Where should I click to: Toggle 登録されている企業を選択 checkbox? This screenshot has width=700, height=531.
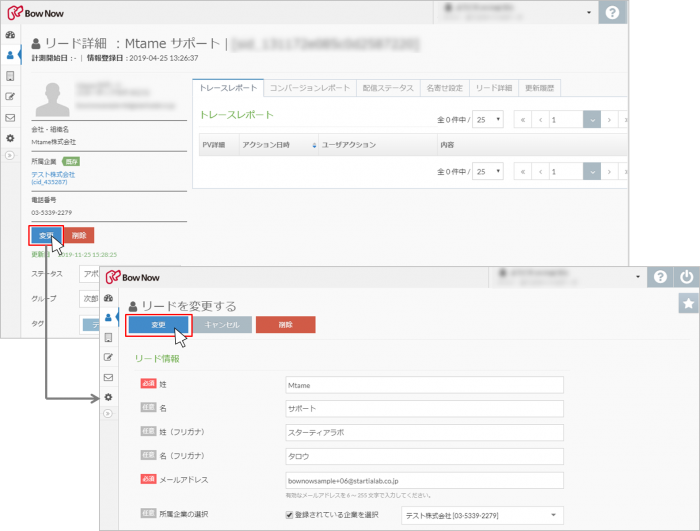289,515
